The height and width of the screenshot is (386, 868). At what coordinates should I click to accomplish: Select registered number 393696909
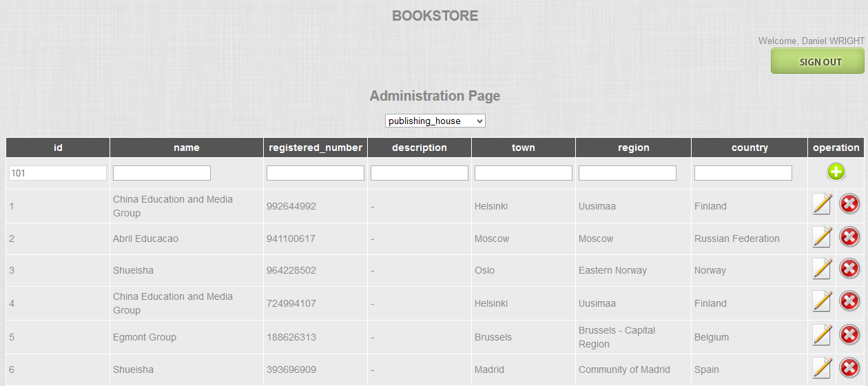(x=291, y=369)
